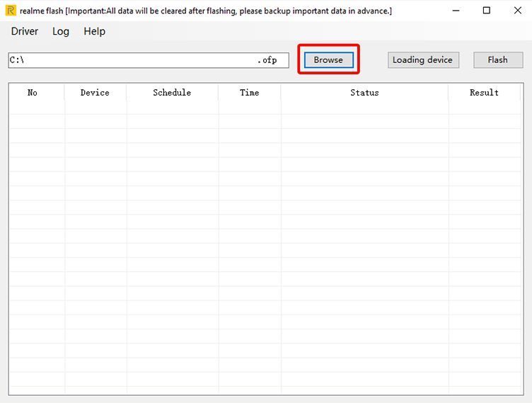Click the window title warning text
Image resolution: width=532 pixels, height=403 pixels.
click(205, 11)
